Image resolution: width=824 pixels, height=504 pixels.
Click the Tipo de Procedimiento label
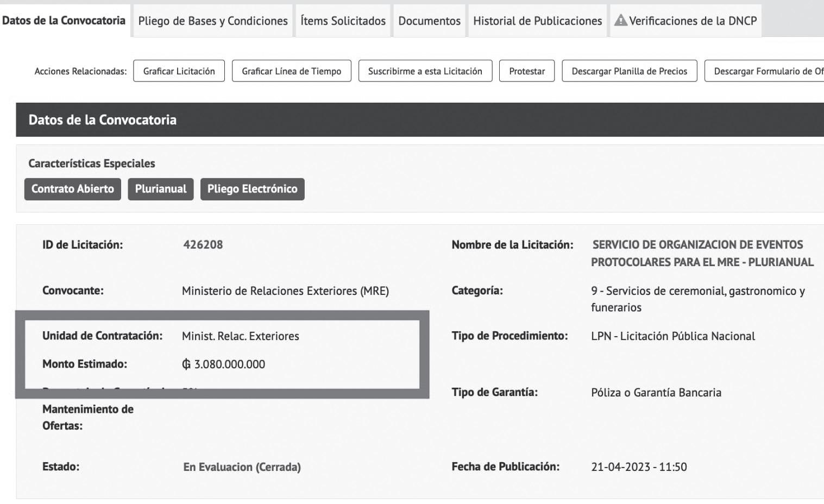pos(510,336)
